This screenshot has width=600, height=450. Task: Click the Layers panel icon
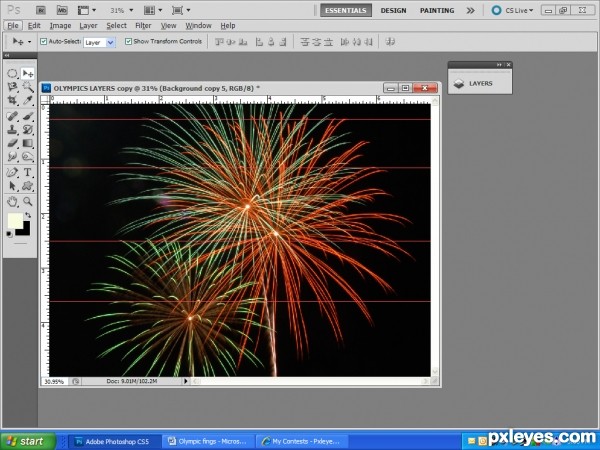tap(459, 83)
